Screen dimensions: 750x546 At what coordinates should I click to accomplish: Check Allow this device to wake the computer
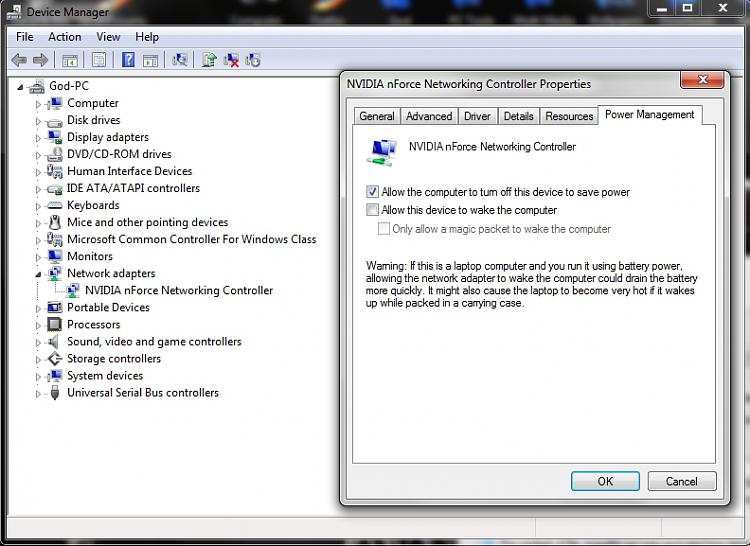(372, 210)
